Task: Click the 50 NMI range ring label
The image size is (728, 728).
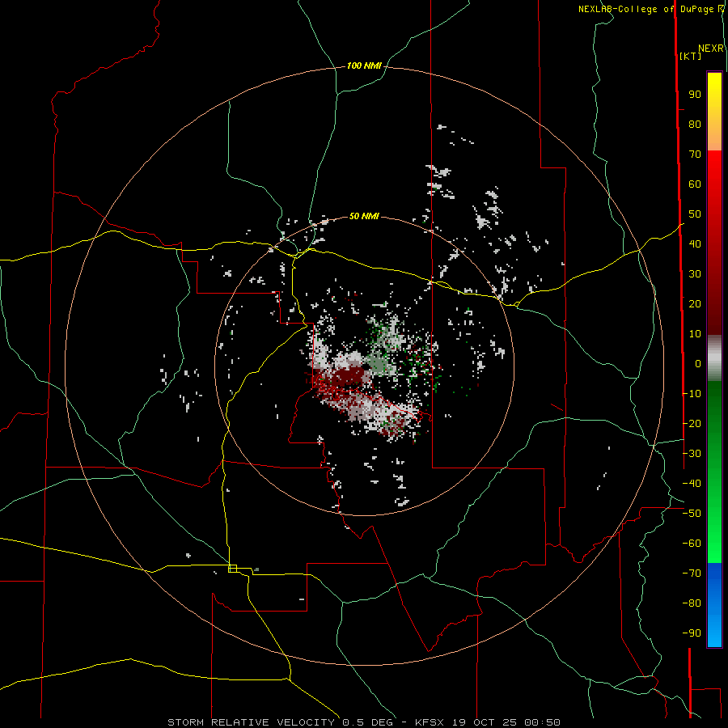Action: pyautogui.click(x=364, y=216)
